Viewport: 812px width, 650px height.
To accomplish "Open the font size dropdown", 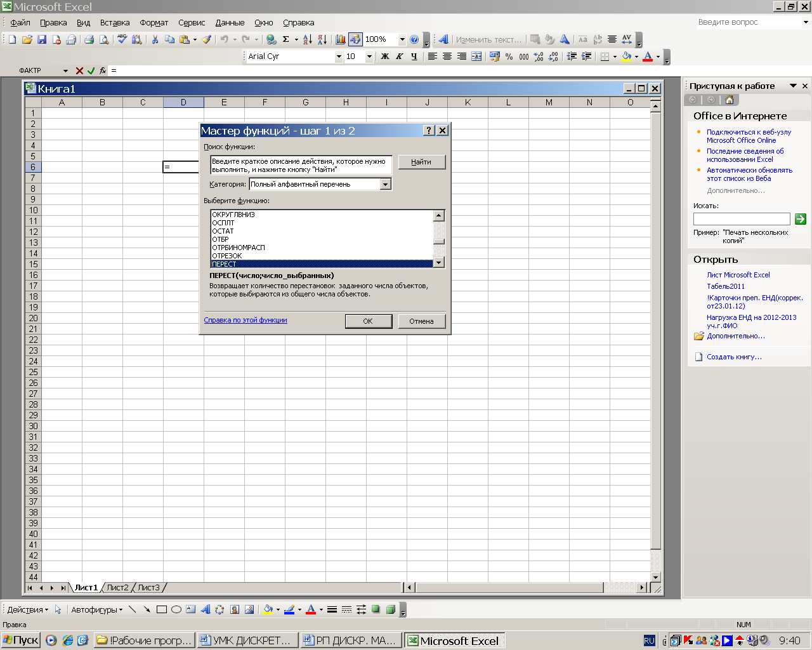I will 369,56.
